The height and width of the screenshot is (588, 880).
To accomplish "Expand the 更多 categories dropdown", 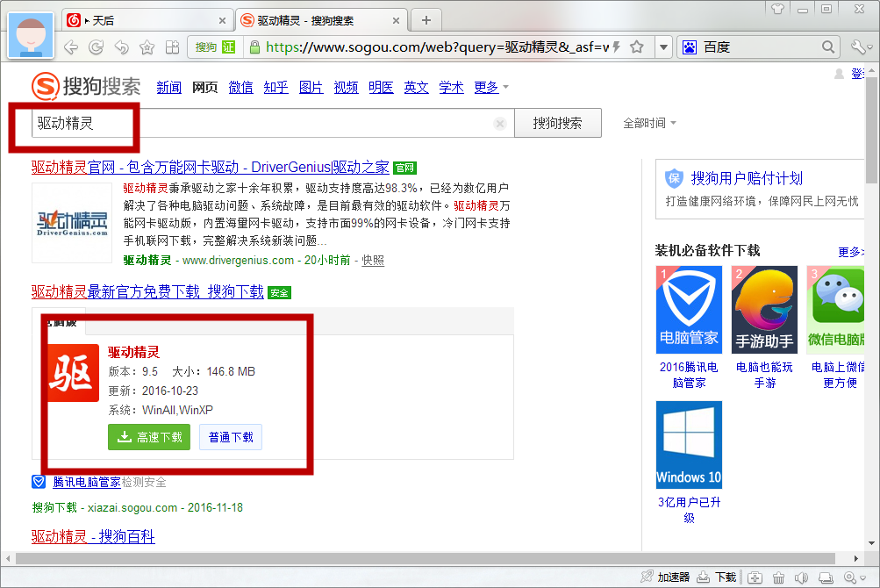I will [x=490, y=87].
